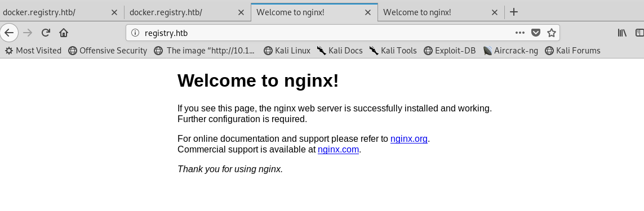Open the Firefox home page
This screenshot has width=644, height=211.
pyautogui.click(x=63, y=33)
